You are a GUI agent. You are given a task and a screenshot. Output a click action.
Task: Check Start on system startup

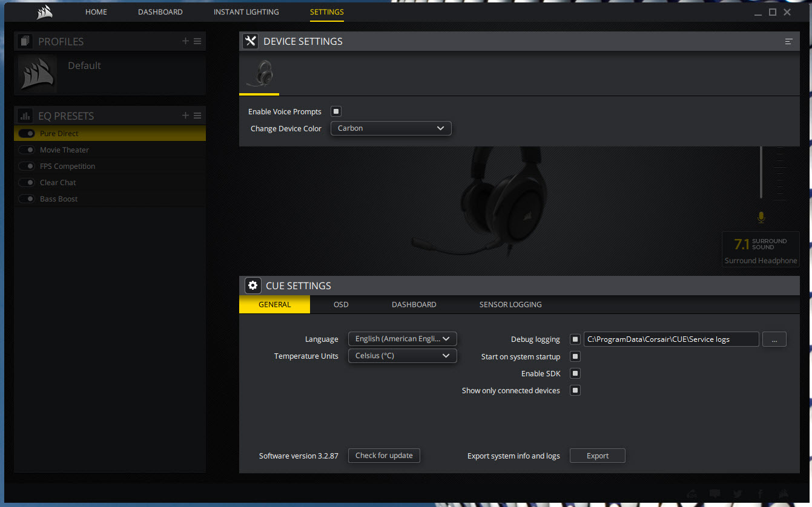coord(575,356)
